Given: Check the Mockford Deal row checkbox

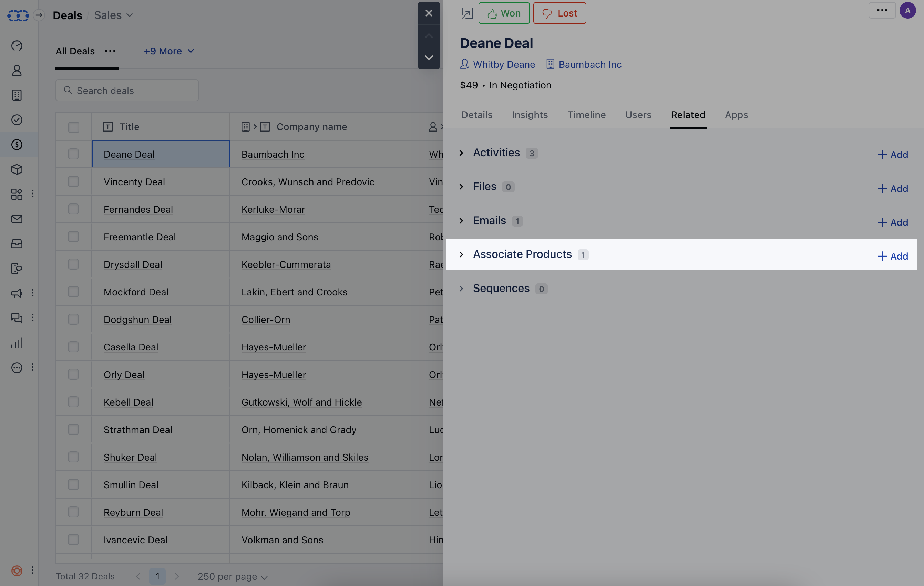Looking at the screenshot, I should (x=73, y=292).
